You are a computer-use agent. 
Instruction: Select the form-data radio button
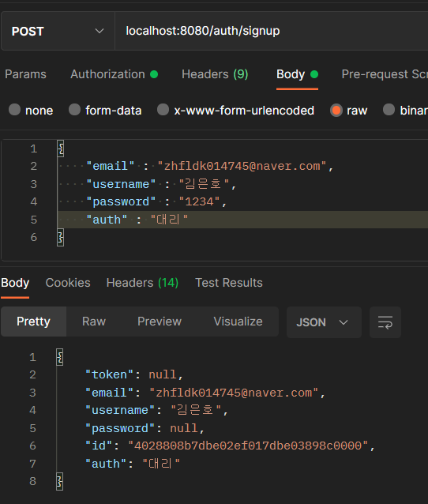click(x=74, y=110)
